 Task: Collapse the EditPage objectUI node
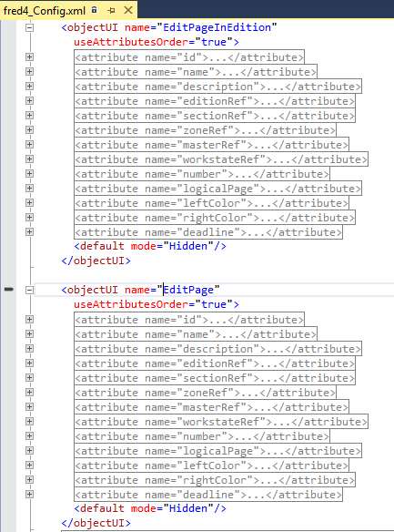tap(29, 290)
